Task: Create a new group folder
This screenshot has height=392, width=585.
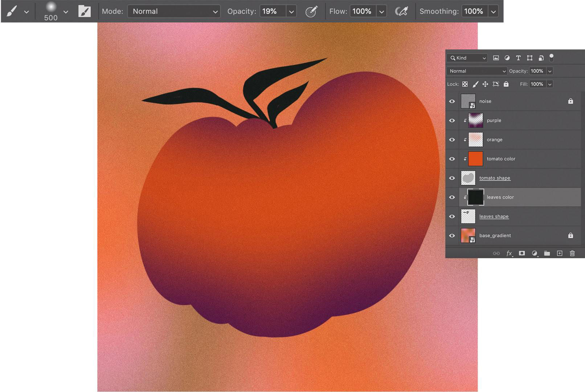Action: click(547, 253)
